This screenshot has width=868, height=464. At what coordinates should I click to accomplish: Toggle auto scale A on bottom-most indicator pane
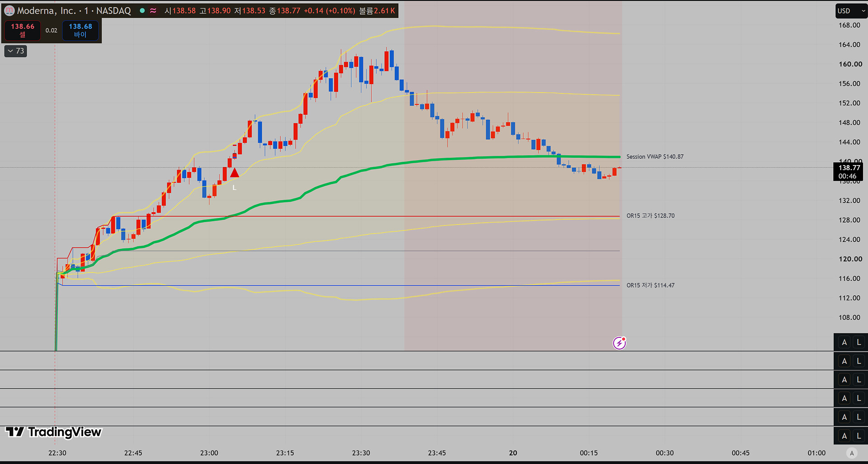(844, 436)
